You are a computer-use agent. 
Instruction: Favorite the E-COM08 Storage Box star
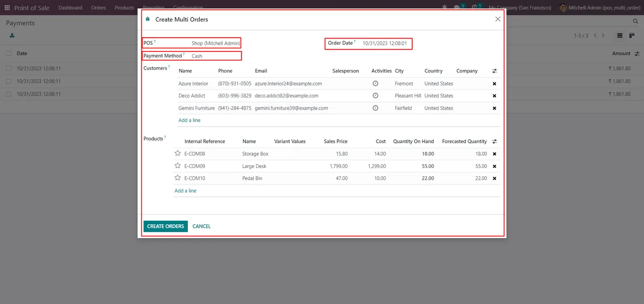click(x=178, y=153)
